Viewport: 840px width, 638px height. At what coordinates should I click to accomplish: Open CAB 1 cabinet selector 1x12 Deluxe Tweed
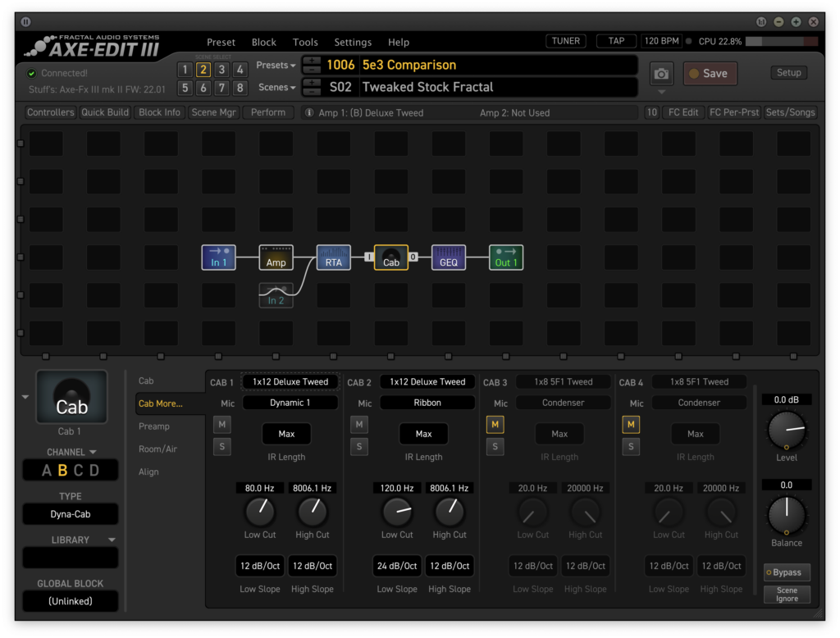click(x=290, y=382)
